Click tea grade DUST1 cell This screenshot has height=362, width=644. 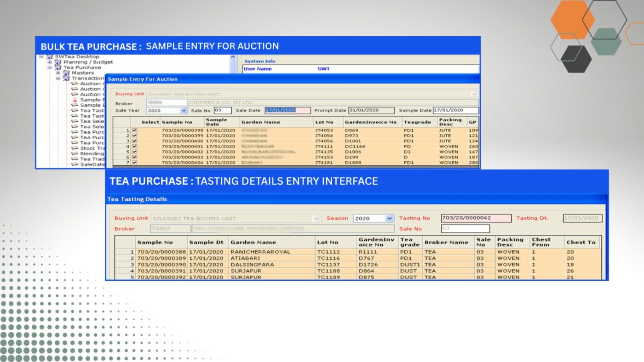tap(410, 265)
